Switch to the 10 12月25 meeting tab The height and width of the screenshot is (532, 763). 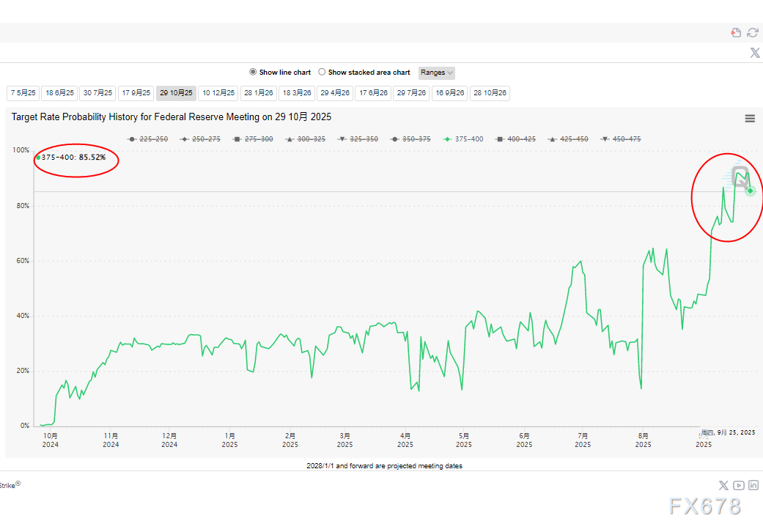coord(218,93)
